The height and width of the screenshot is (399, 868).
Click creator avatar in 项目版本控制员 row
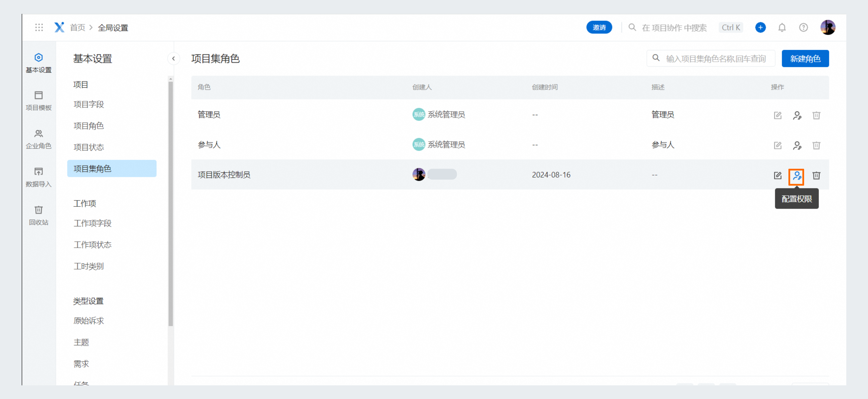click(419, 174)
